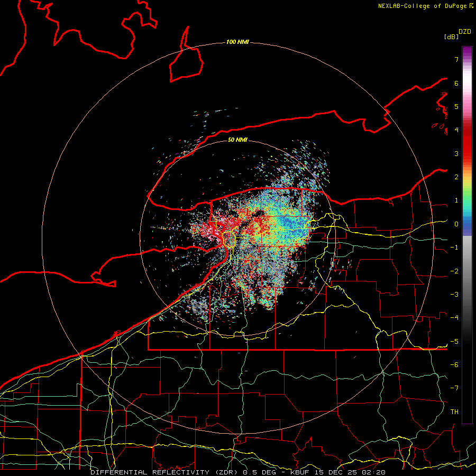Image resolution: width=476 pixels, height=476 pixels.
Task: Click the 15 DEC 25 date in caption
Action: pyautogui.click(x=337, y=472)
